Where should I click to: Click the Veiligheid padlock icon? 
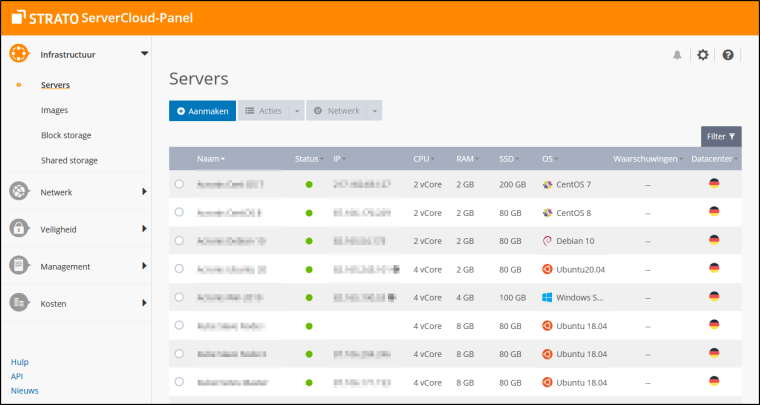(x=19, y=229)
